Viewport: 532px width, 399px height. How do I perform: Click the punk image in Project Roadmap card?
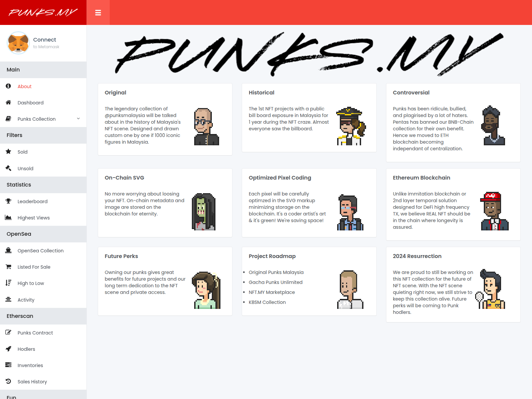(350, 289)
